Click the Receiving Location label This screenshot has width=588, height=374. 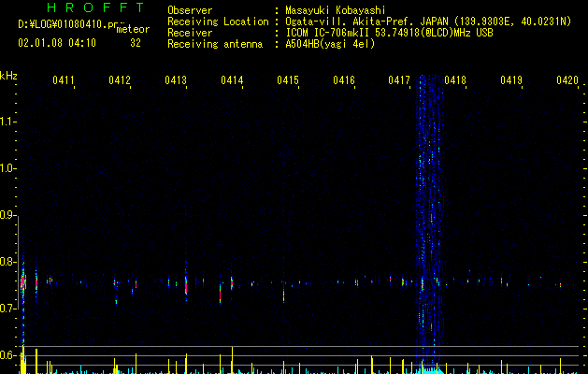218,22
